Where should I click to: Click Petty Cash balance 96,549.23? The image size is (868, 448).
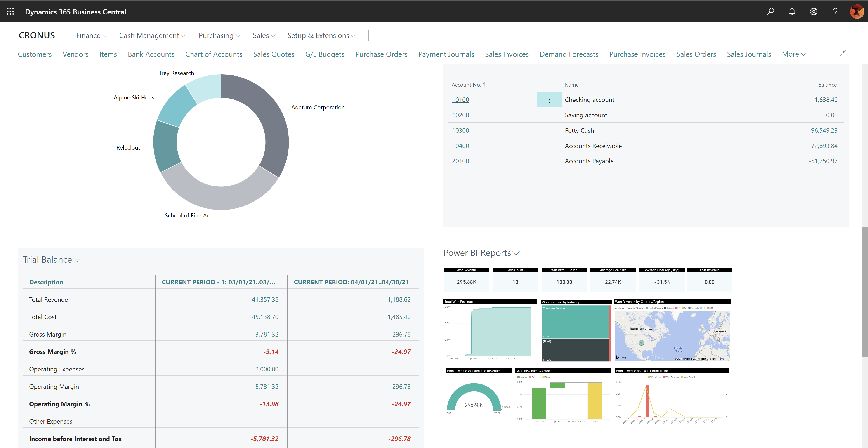pos(824,130)
